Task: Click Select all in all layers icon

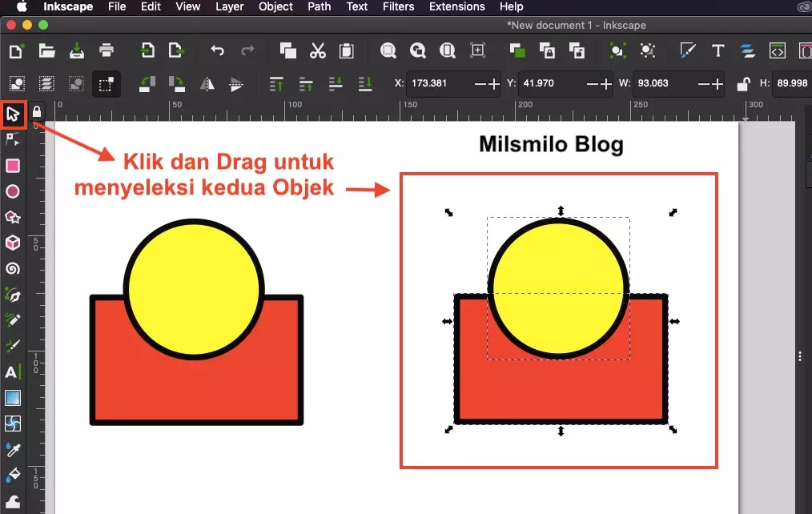Action: pos(46,84)
